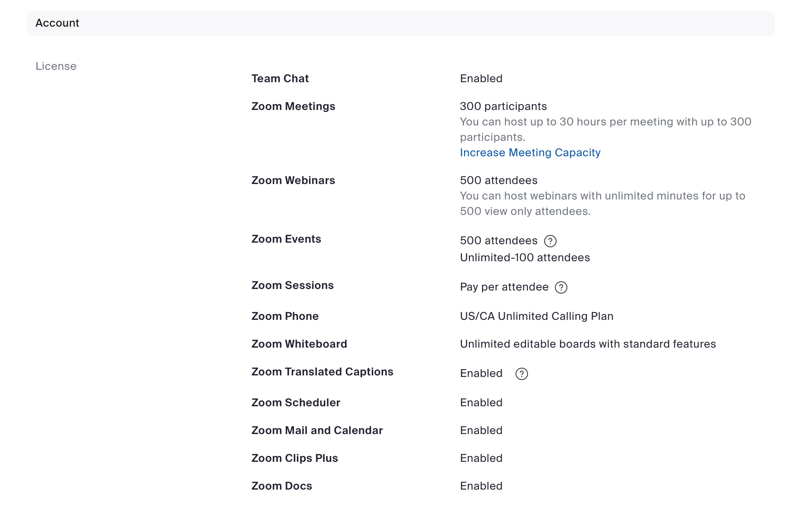
Task: Click the Zoom Events label
Action: pyautogui.click(x=286, y=239)
